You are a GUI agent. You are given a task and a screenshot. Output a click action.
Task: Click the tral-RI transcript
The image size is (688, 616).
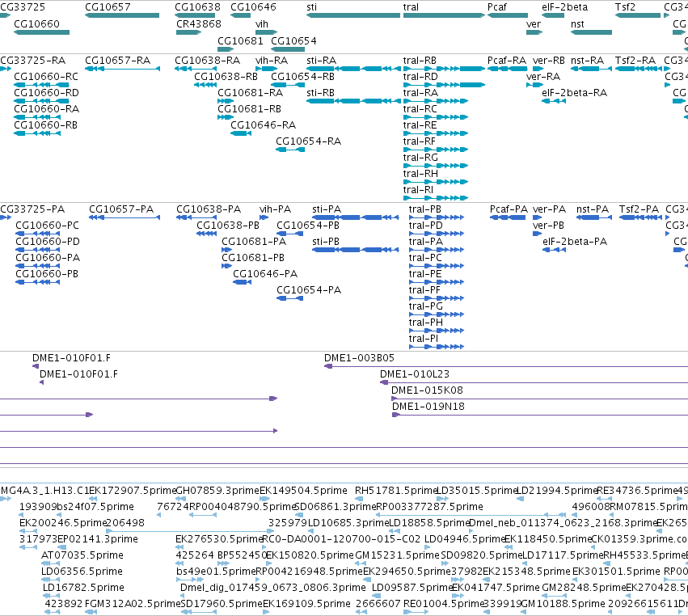tap(436, 198)
